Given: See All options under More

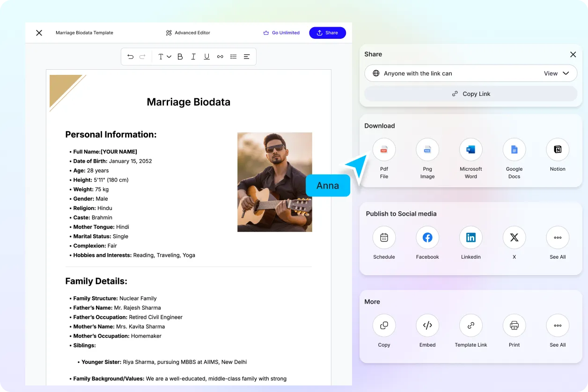Looking at the screenshot, I should [558, 326].
